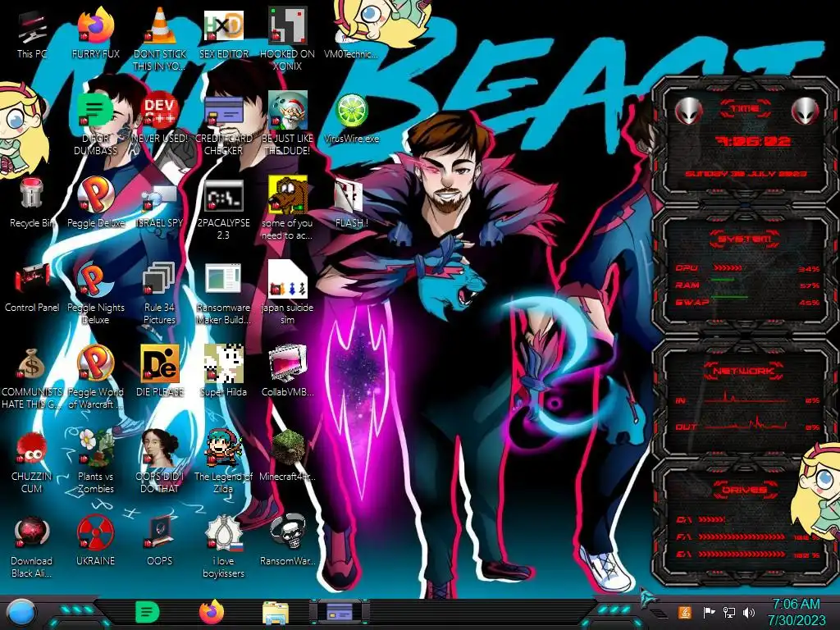Select the 'some of you need to ac...' icon
Screen dimensions: 840x630
(x=287, y=209)
